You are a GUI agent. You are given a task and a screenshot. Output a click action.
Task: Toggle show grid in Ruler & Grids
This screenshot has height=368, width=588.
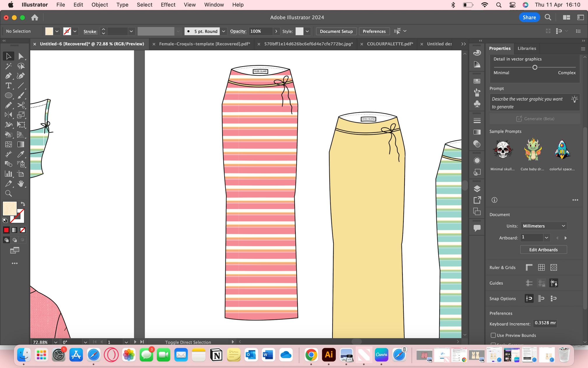541,267
